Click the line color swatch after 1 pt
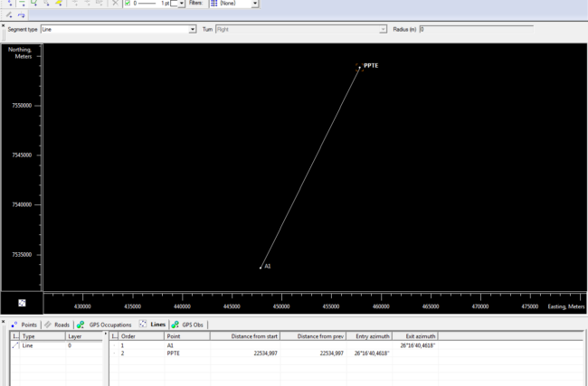The height and width of the screenshot is (386, 588). point(174,3)
